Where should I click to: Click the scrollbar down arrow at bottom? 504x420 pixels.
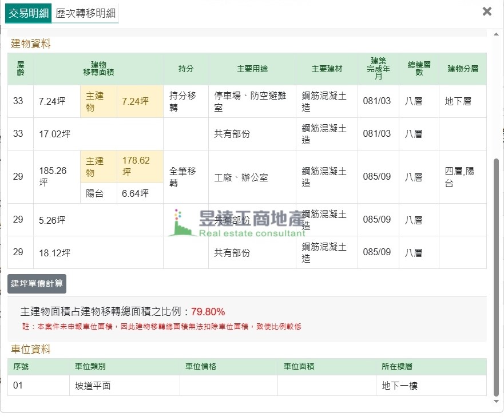496,402
